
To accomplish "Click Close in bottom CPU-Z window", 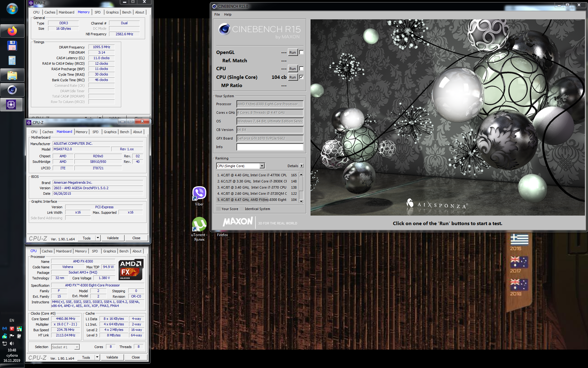I will tap(136, 357).
